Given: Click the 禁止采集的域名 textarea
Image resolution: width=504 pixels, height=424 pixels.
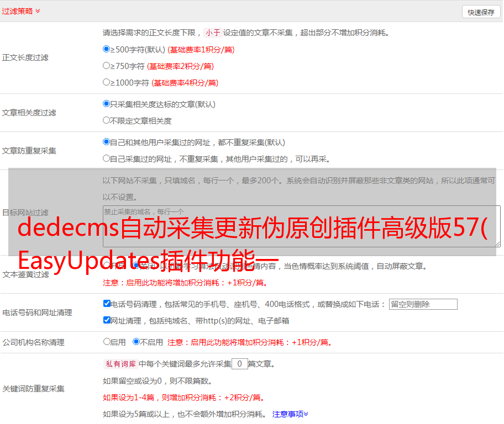Looking at the screenshot, I should pos(302,226).
